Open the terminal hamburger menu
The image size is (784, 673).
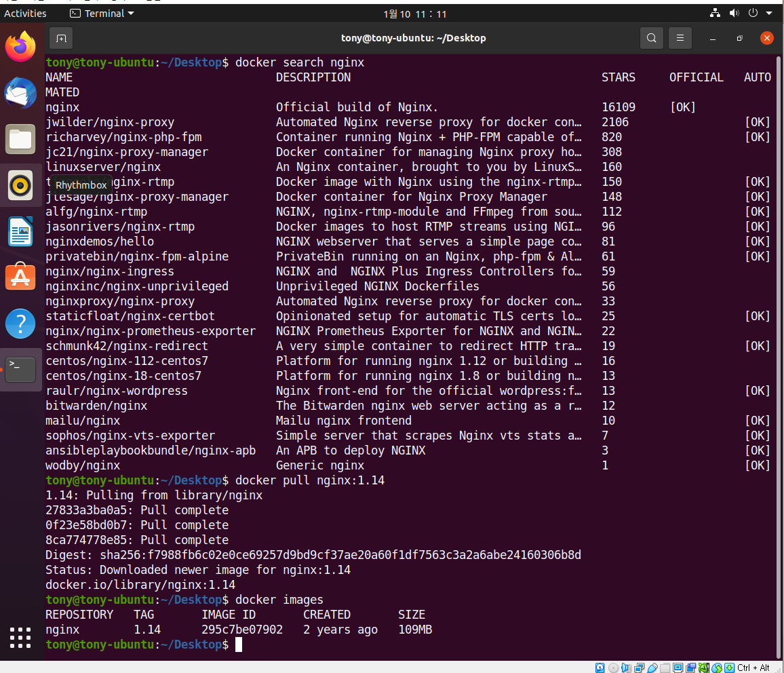click(680, 38)
